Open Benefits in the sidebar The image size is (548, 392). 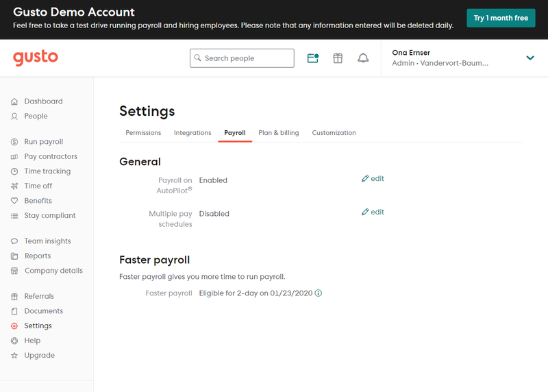coord(38,200)
